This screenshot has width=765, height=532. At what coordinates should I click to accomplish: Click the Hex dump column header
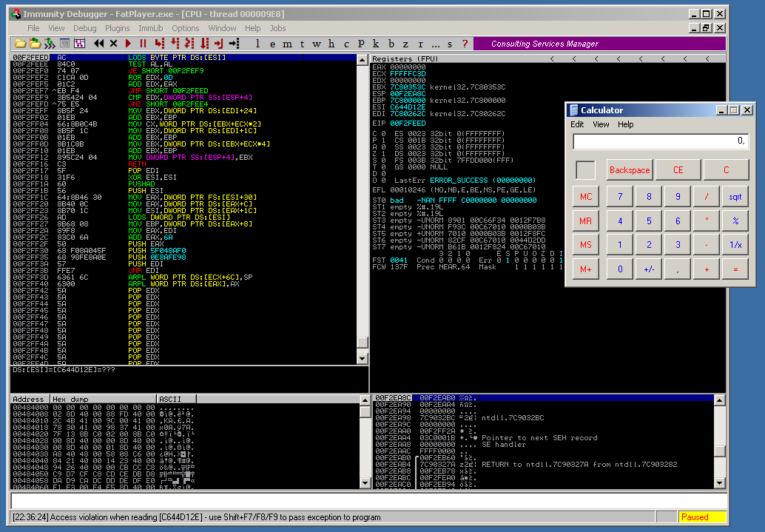pyautogui.click(x=104, y=400)
